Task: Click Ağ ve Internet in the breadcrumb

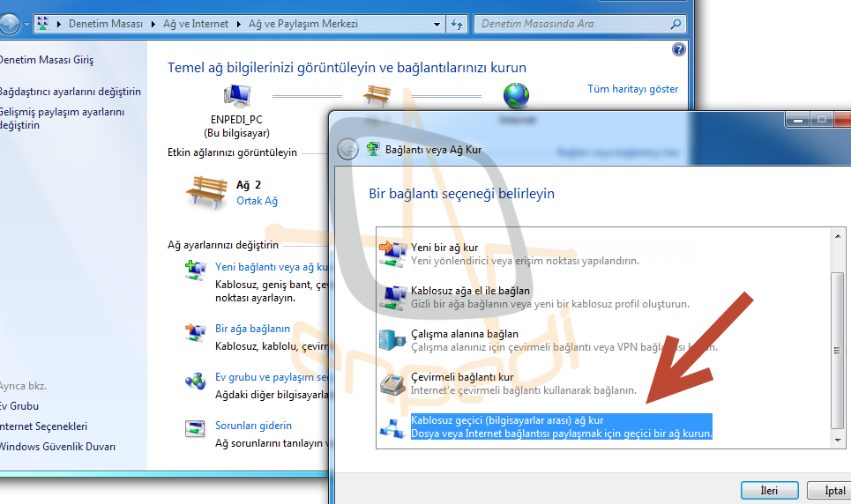Action: tap(196, 24)
